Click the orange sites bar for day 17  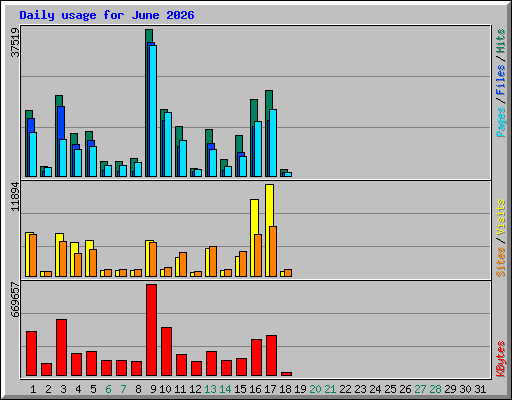click(x=273, y=251)
